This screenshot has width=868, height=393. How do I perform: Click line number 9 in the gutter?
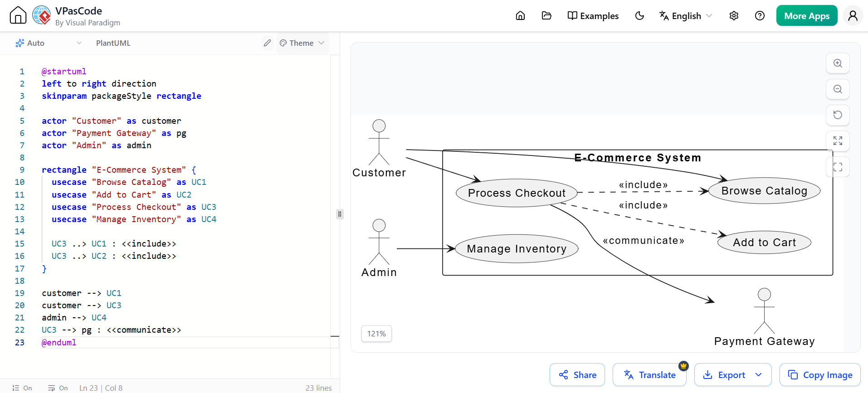point(22,170)
